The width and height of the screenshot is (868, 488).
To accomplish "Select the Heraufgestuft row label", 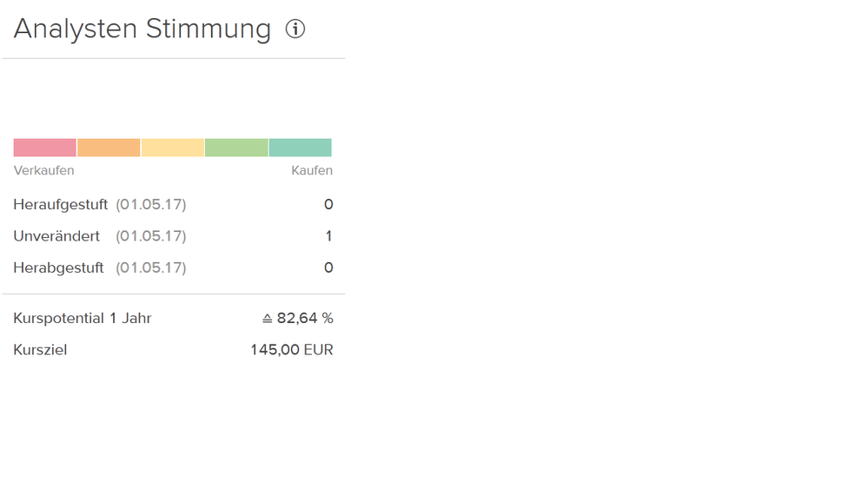I will tap(61, 205).
